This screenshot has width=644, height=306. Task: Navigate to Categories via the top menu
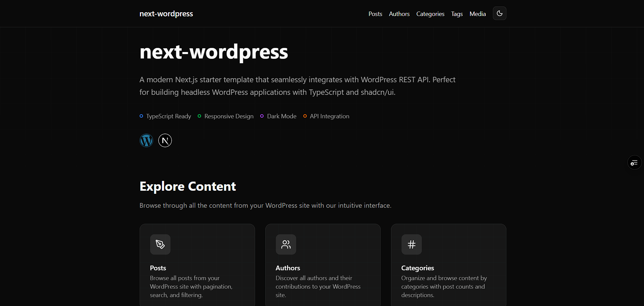[430, 14]
